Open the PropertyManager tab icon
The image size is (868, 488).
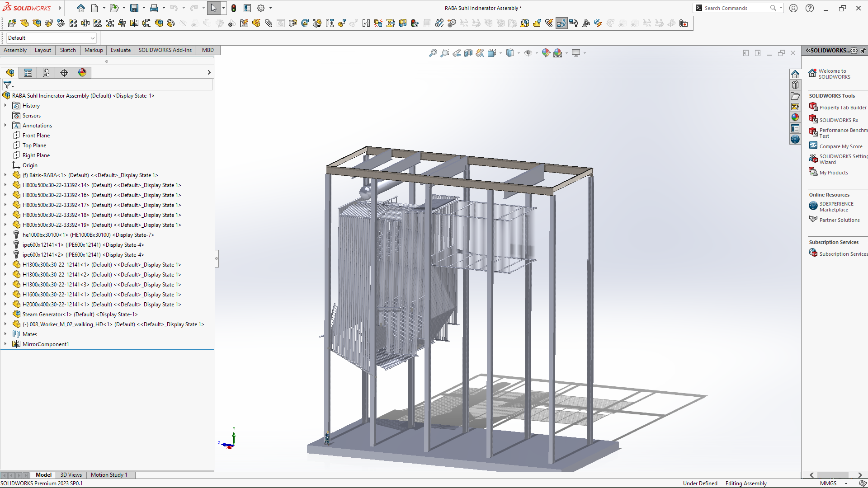tap(28, 72)
